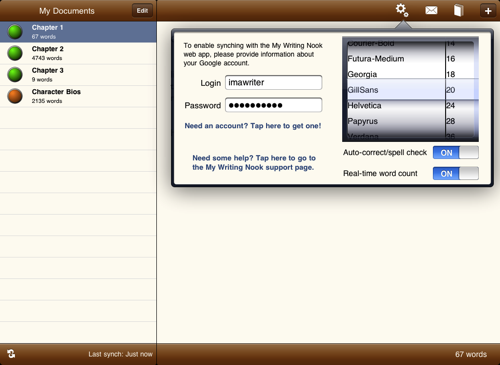Click the Edit button in My Documents
The height and width of the screenshot is (365, 500).
tap(142, 11)
